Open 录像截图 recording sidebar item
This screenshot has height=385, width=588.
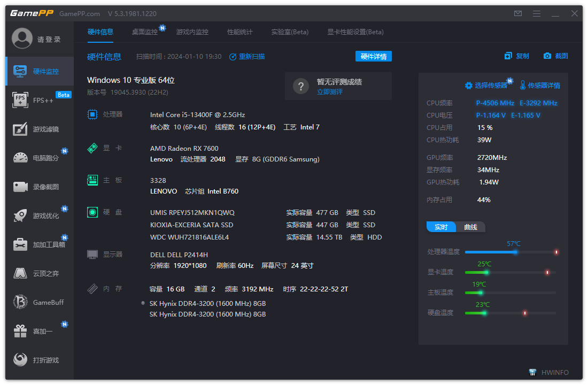40,187
